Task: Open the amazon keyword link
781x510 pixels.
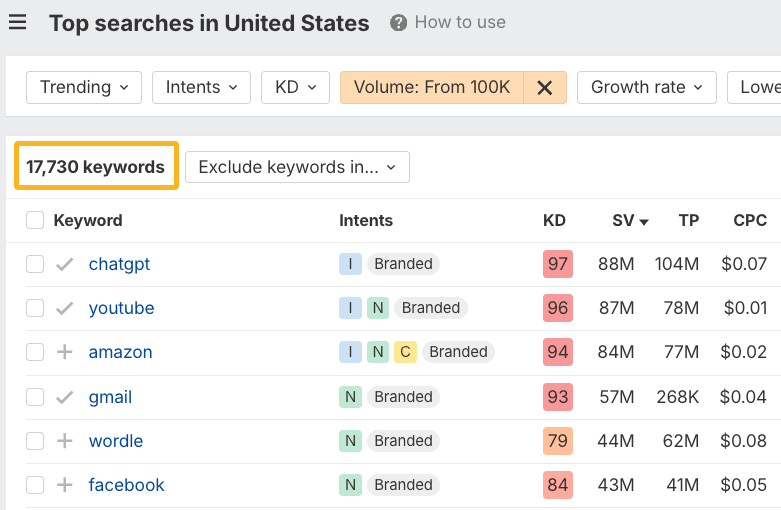Action: (121, 352)
